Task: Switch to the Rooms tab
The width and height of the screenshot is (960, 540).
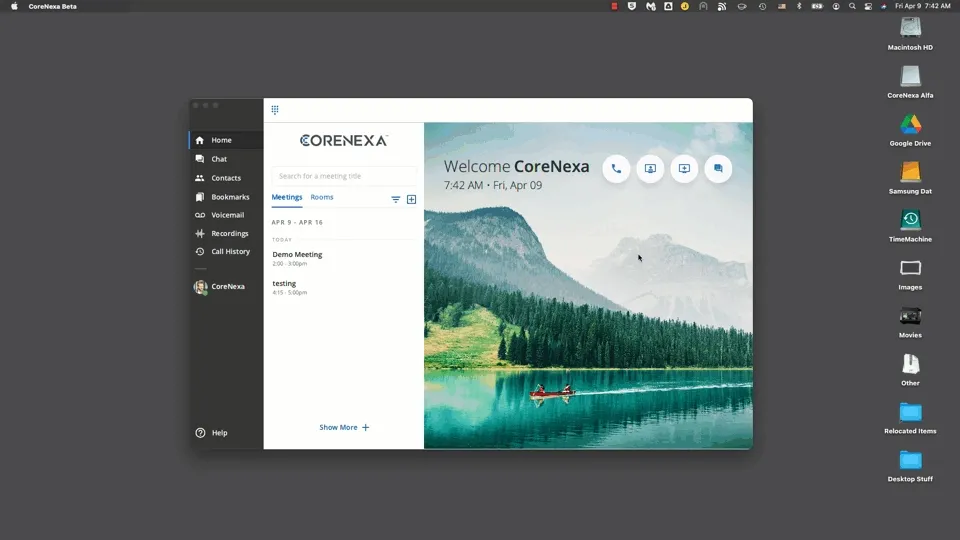Action: tap(322, 198)
